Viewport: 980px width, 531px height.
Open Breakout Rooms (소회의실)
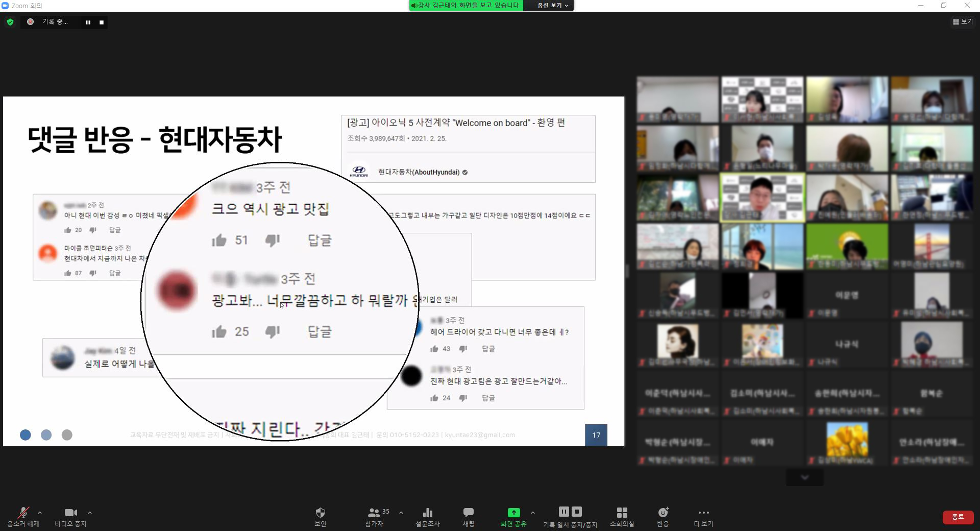pos(622,513)
